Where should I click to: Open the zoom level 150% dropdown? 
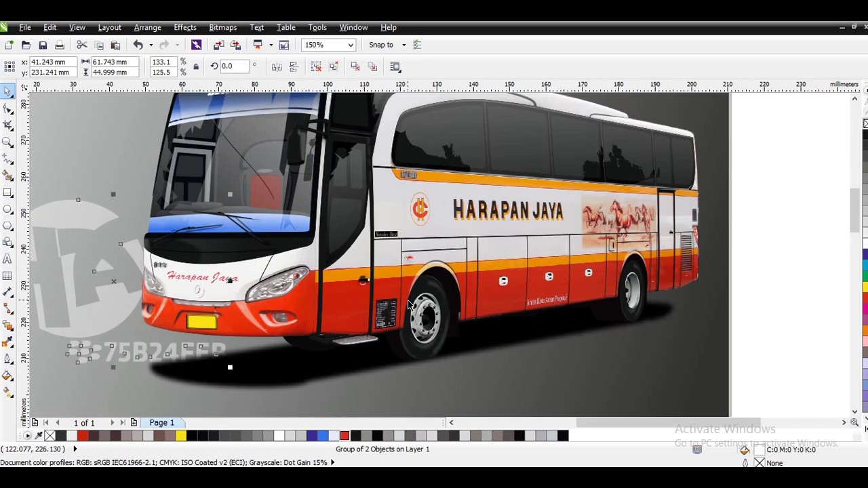(x=351, y=45)
